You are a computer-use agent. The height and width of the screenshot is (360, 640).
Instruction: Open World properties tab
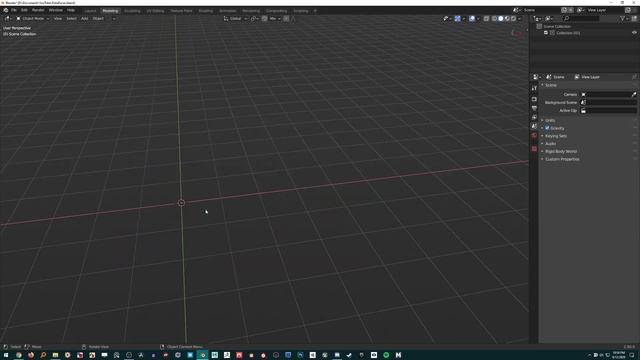(534, 135)
